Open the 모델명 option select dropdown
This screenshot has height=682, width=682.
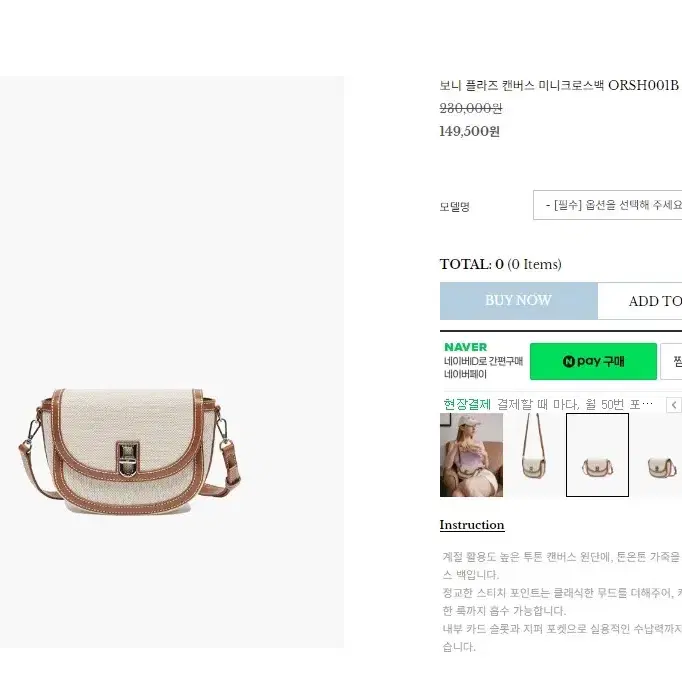[608, 205]
